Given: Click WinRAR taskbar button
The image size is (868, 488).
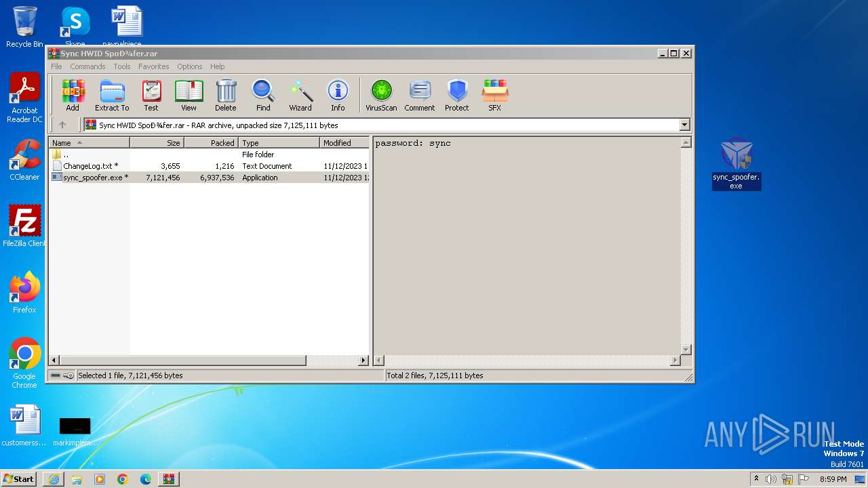Looking at the screenshot, I should point(168,479).
